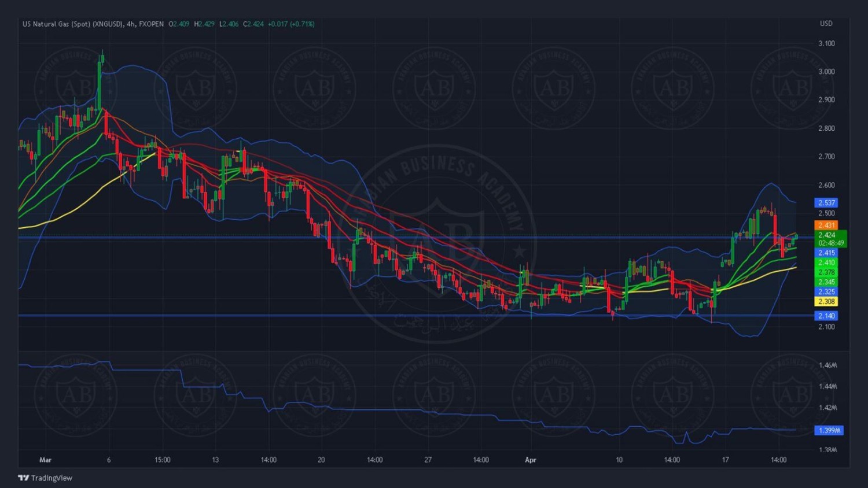The width and height of the screenshot is (868, 488).
Task: Click the 2.700 price axis tick
Action: (826, 156)
